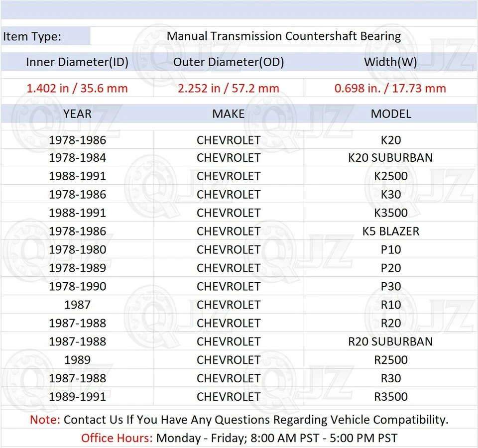The height and width of the screenshot is (448, 478).
Task: Click the CHEVROLET cell in the P30 row
Action: tap(229, 286)
